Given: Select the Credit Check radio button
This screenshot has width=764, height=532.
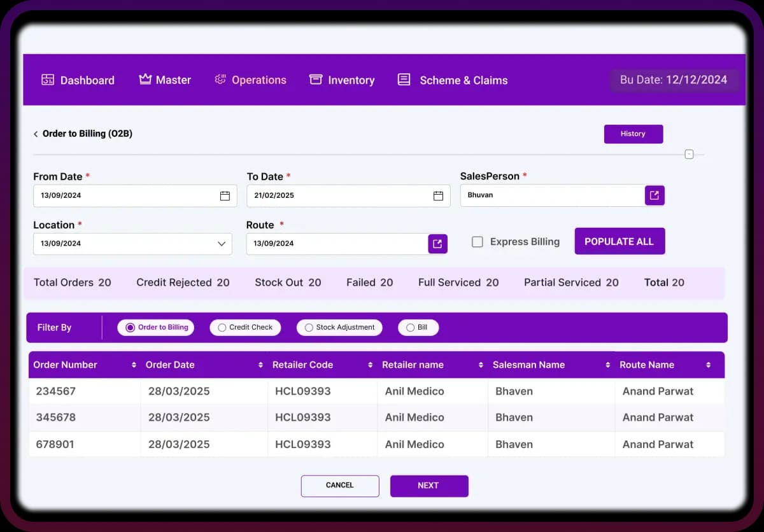Looking at the screenshot, I should point(223,327).
